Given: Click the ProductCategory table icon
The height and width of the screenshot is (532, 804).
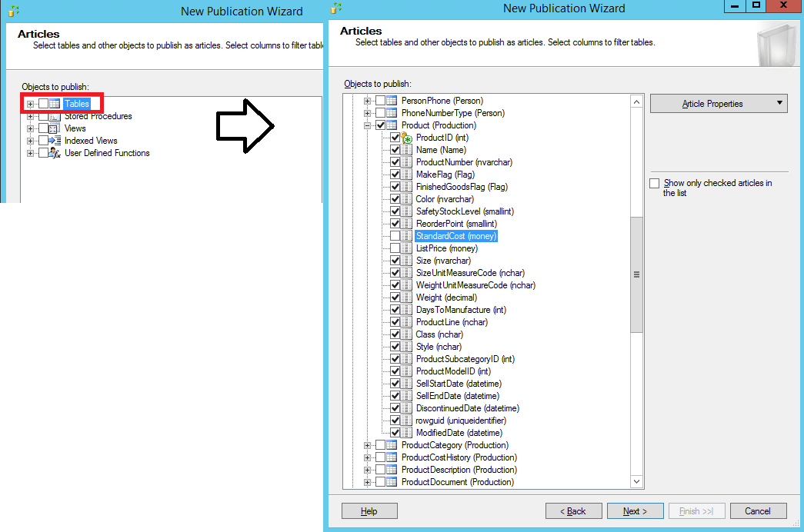Looking at the screenshot, I should 392,445.
